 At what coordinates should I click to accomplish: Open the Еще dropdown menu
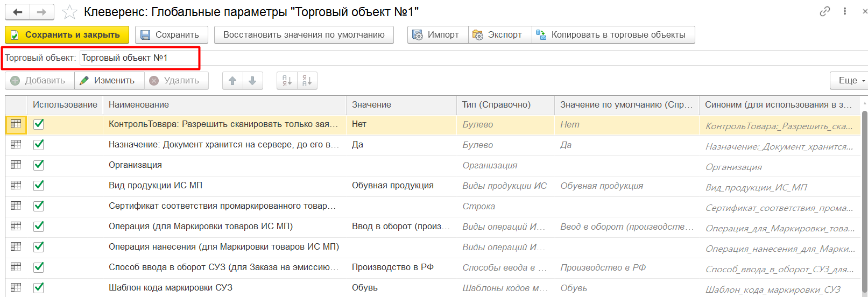(849, 80)
